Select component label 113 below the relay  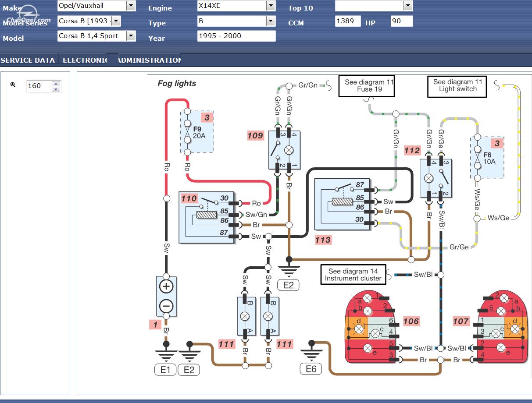323,240
